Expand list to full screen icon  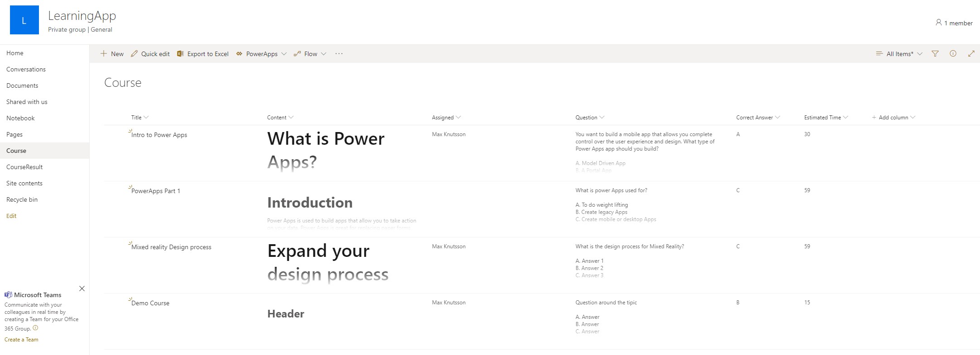pos(971,53)
